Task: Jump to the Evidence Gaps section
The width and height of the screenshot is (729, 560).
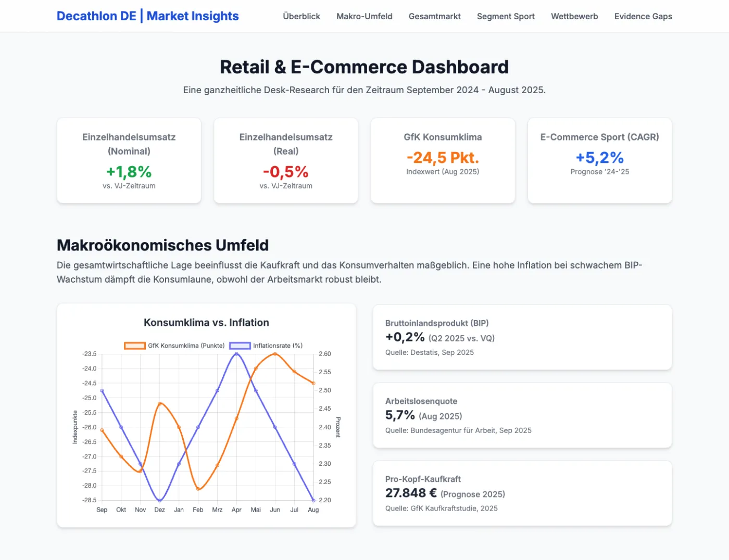Action: [x=643, y=17]
